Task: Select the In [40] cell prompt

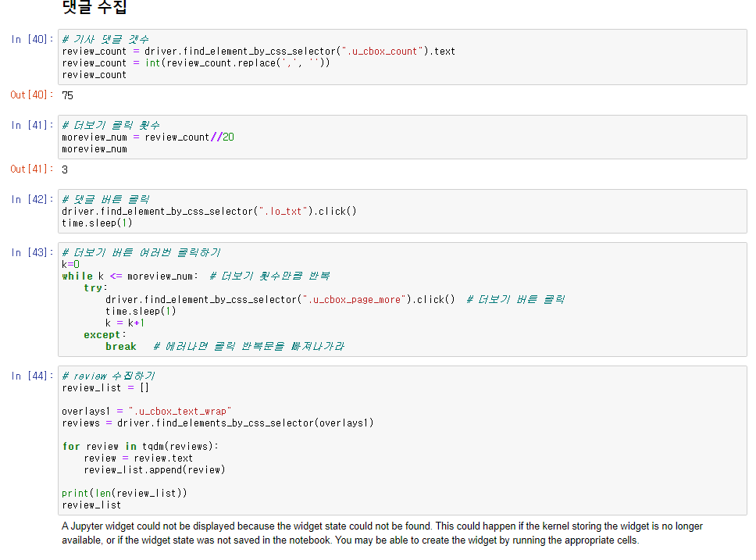Action: 32,40
